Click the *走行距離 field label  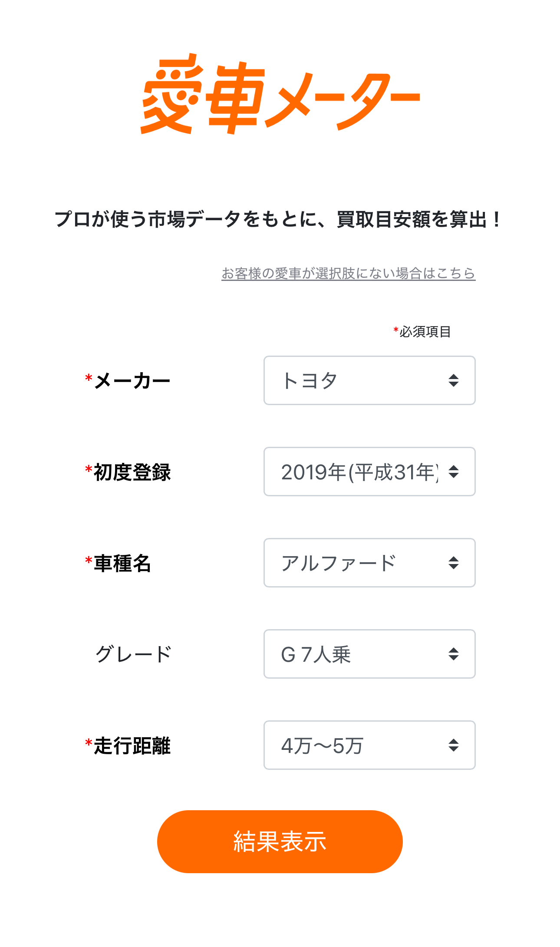pos(128,746)
